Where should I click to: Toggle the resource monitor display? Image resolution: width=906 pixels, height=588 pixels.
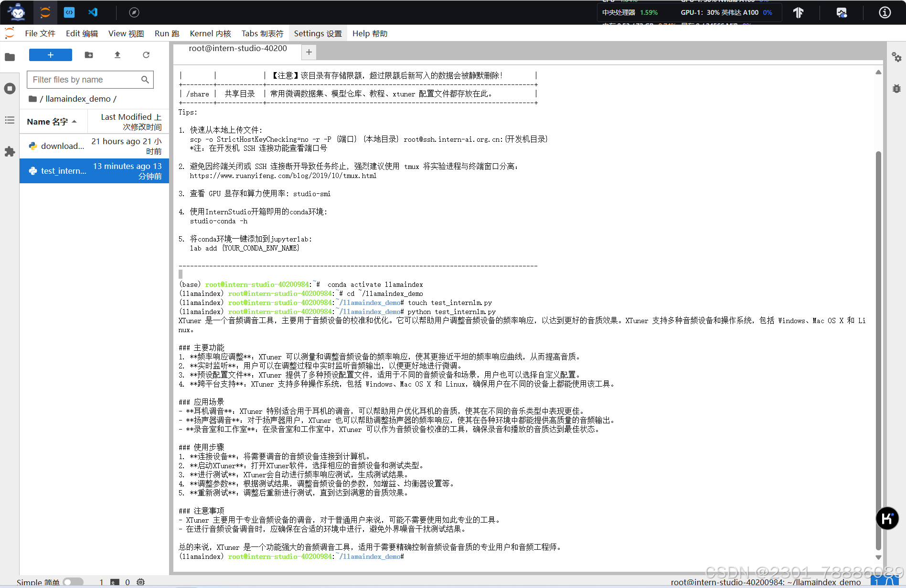point(841,12)
